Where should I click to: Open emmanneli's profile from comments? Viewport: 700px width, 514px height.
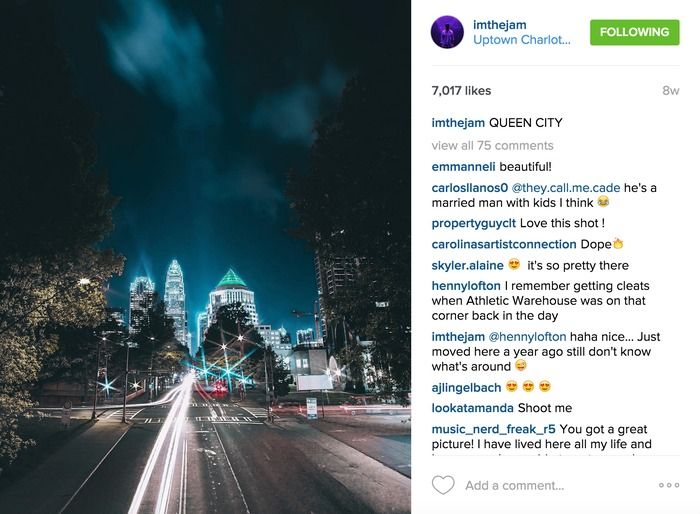click(x=463, y=167)
